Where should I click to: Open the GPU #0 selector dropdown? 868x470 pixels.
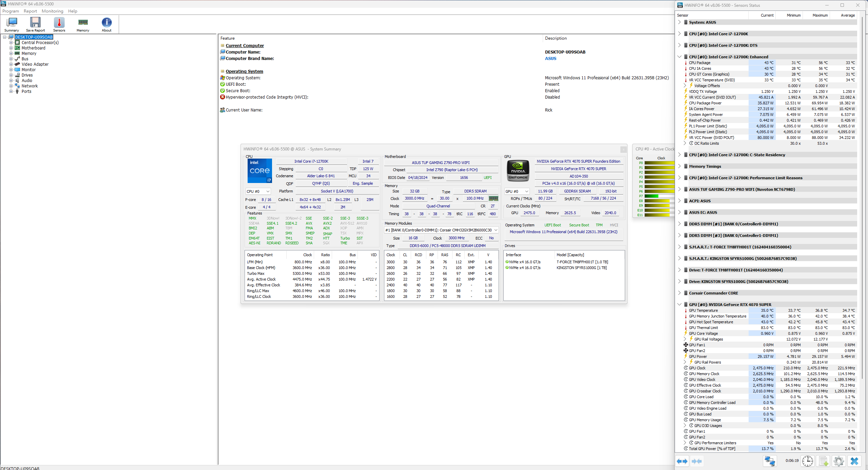517,191
